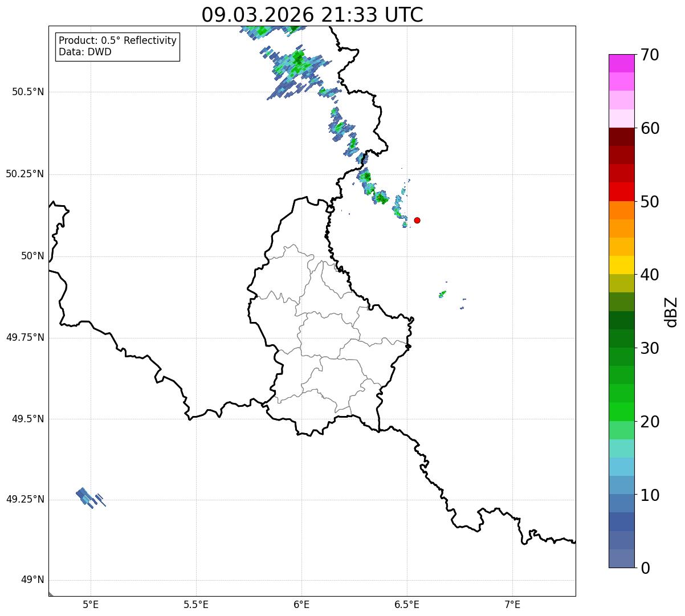Click the 5.5°E longitude label
The width and height of the screenshot is (685, 616).
tap(196, 604)
